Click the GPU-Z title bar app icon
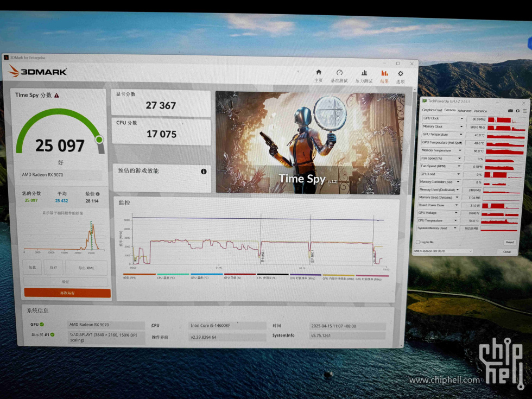532x399 pixels. (x=425, y=101)
